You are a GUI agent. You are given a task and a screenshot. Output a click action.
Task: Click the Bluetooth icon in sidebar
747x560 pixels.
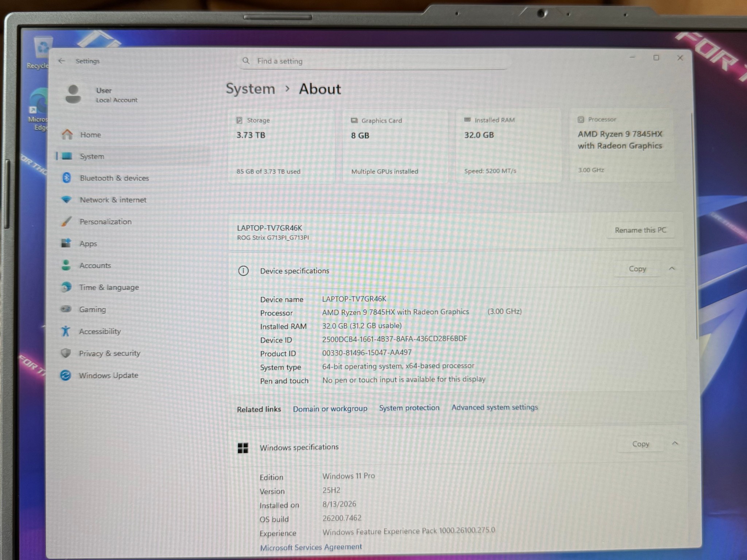[x=66, y=178]
